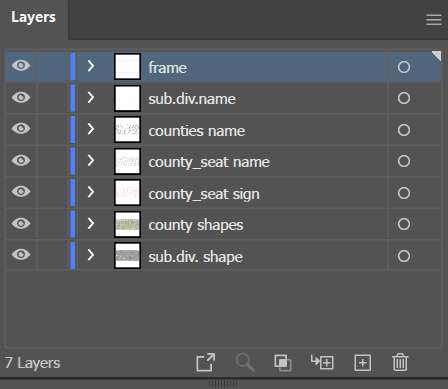
Task: Toggle visibility of counties name layer
Action: point(21,129)
